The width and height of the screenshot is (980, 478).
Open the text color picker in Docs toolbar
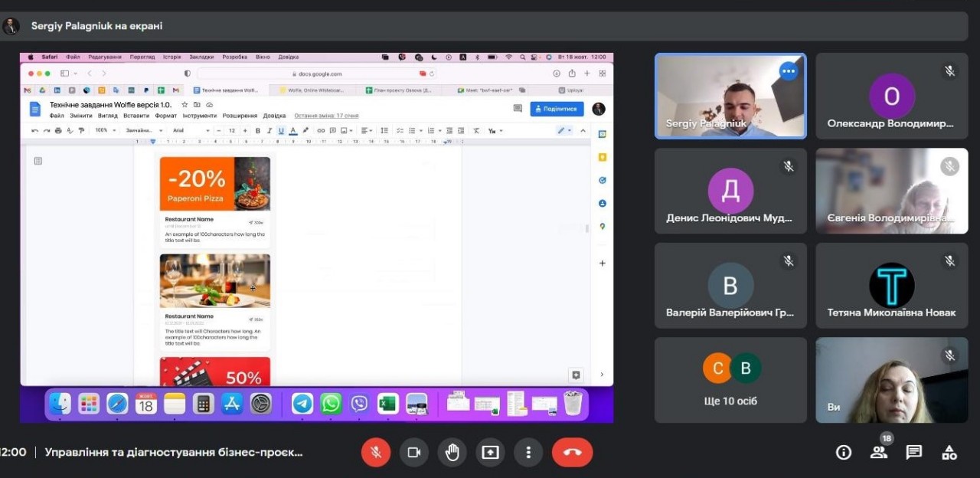292,130
